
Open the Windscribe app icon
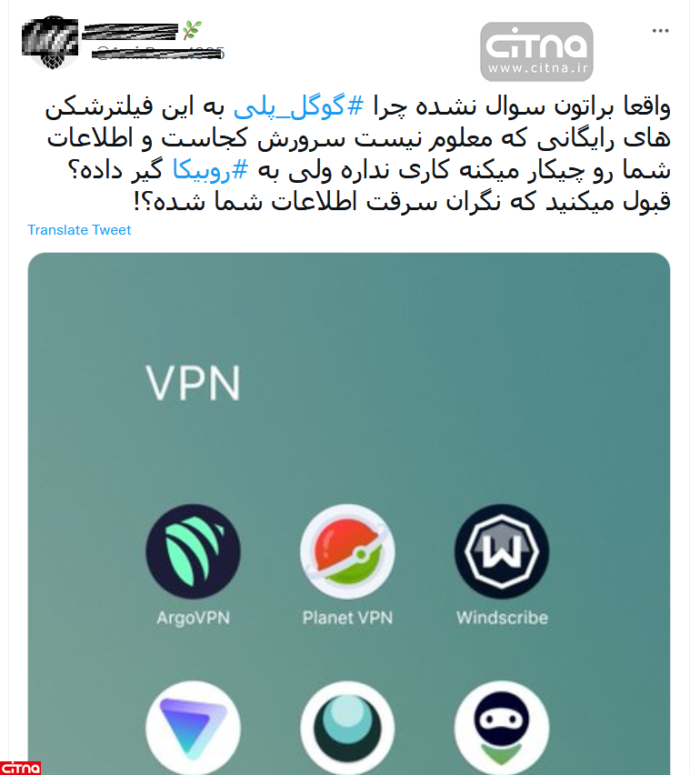click(x=502, y=551)
